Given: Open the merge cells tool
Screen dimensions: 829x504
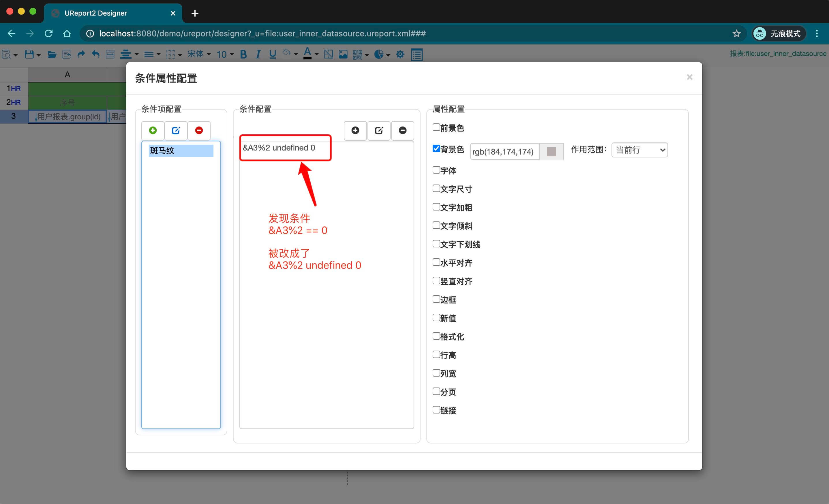Looking at the screenshot, I should point(110,54).
